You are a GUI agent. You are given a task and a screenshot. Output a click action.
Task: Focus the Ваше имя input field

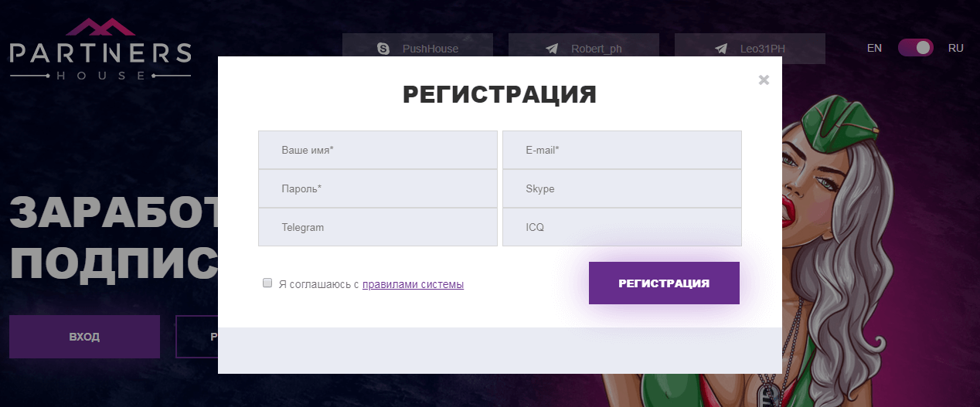[x=377, y=150]
